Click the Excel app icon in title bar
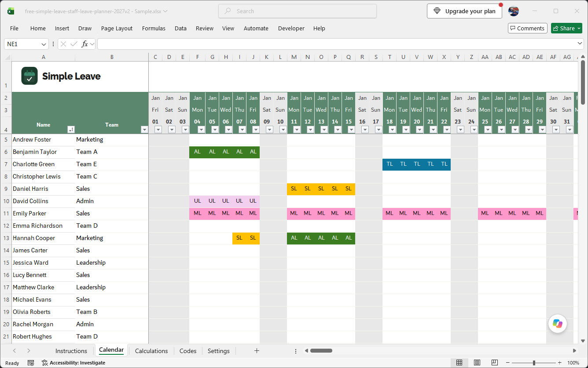 pyautogui.click(x=11, y=11)
